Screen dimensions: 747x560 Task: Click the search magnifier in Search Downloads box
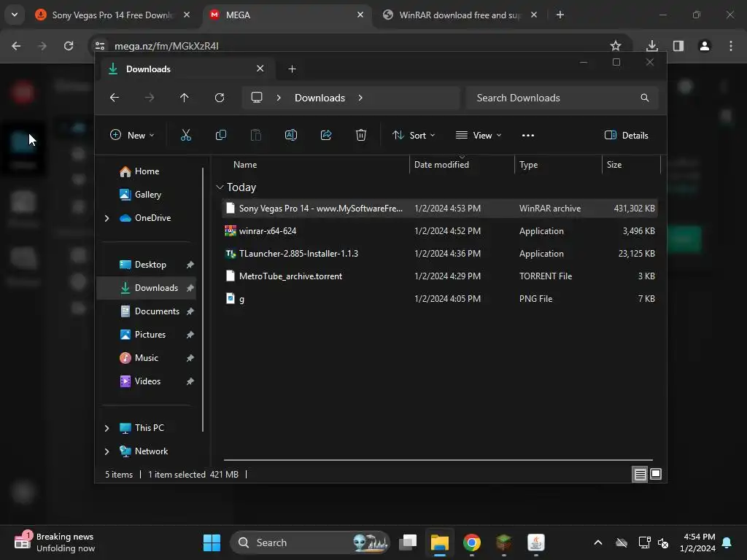click(x=645, y=98)
